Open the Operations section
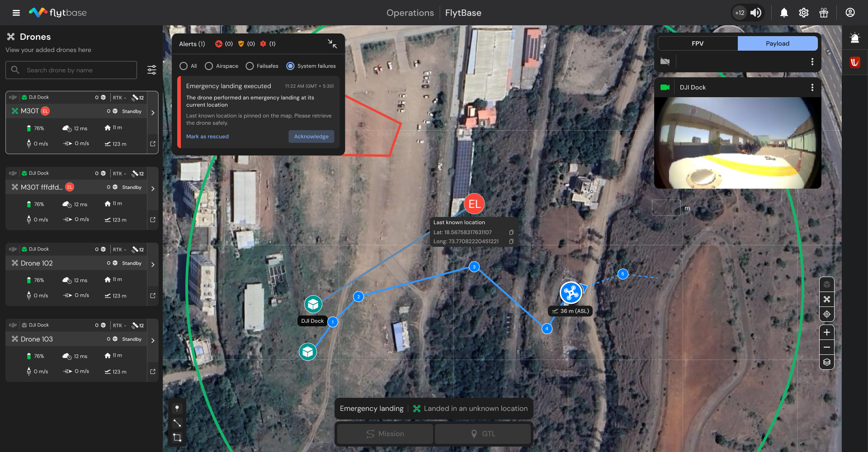Viewport: 868px width, 452px height. coord(410,13)
